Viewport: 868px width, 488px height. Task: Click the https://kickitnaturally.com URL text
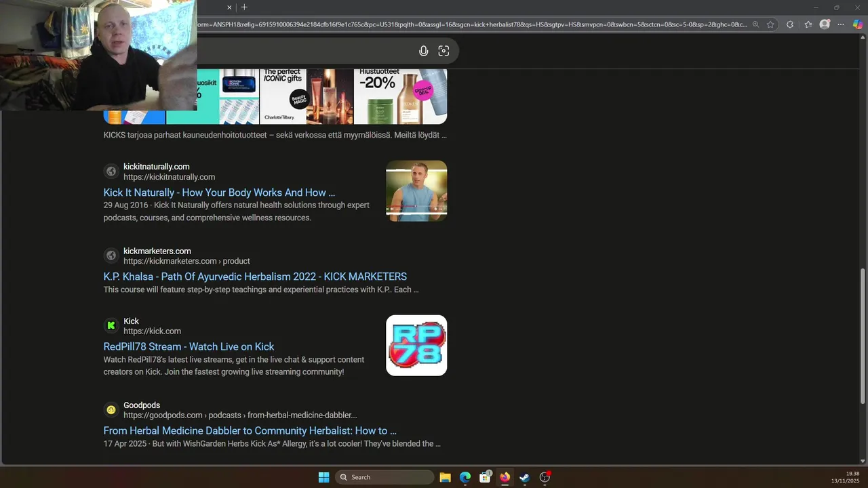pos(169,177)
